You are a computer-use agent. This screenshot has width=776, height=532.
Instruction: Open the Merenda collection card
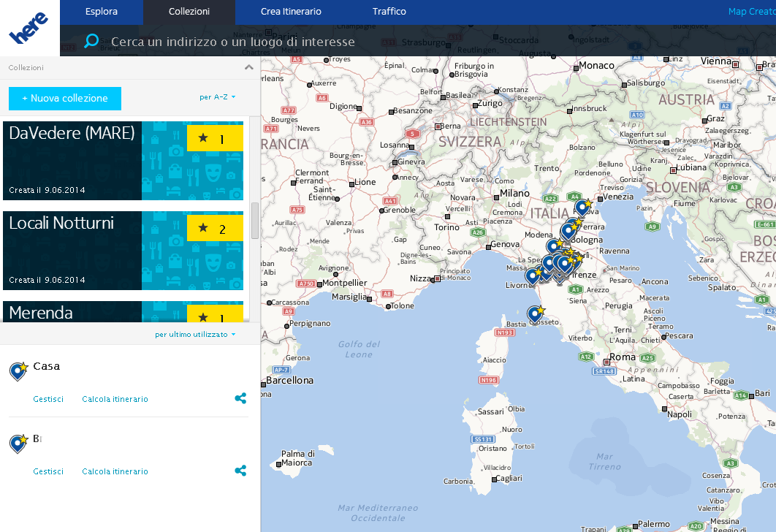click(123, 312)
